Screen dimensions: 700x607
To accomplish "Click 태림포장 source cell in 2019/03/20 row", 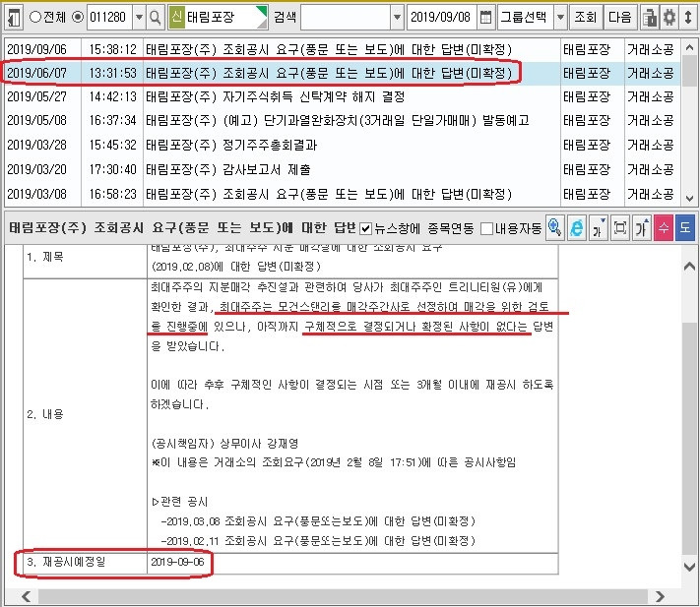I will (x=587, y=169).
